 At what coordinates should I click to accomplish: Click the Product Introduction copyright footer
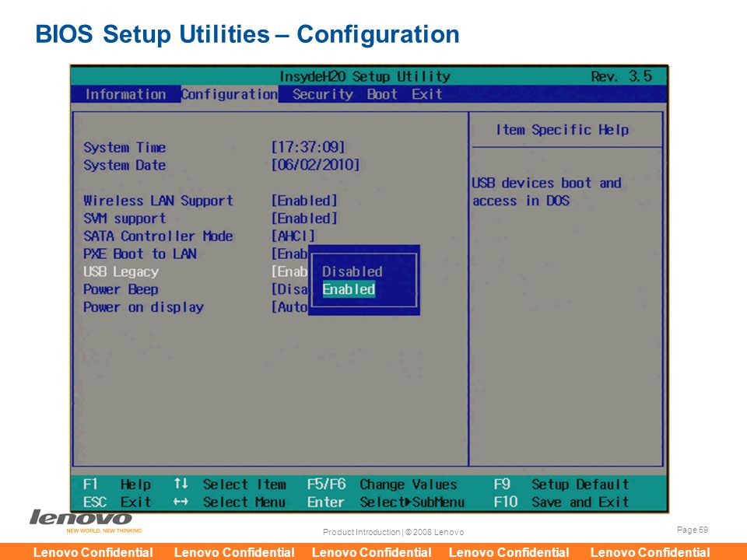point(393,532)
